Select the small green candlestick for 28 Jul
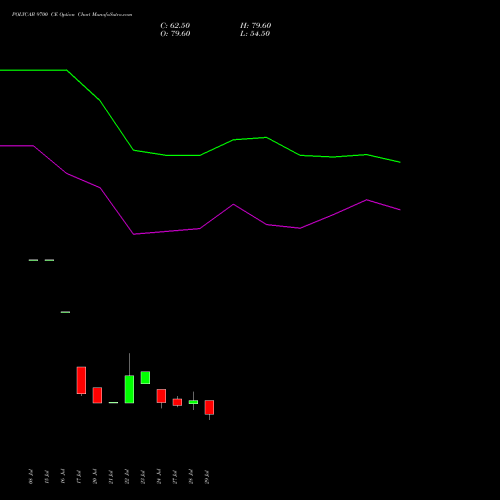Image resolution: width=500 pixels, height=500 pixels. click(193, 402)
